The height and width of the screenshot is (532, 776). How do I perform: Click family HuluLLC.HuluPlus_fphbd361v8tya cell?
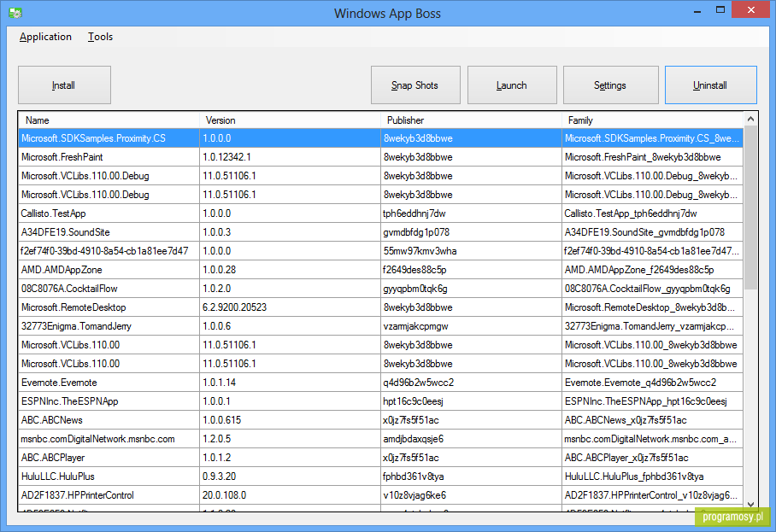[652, 476]
